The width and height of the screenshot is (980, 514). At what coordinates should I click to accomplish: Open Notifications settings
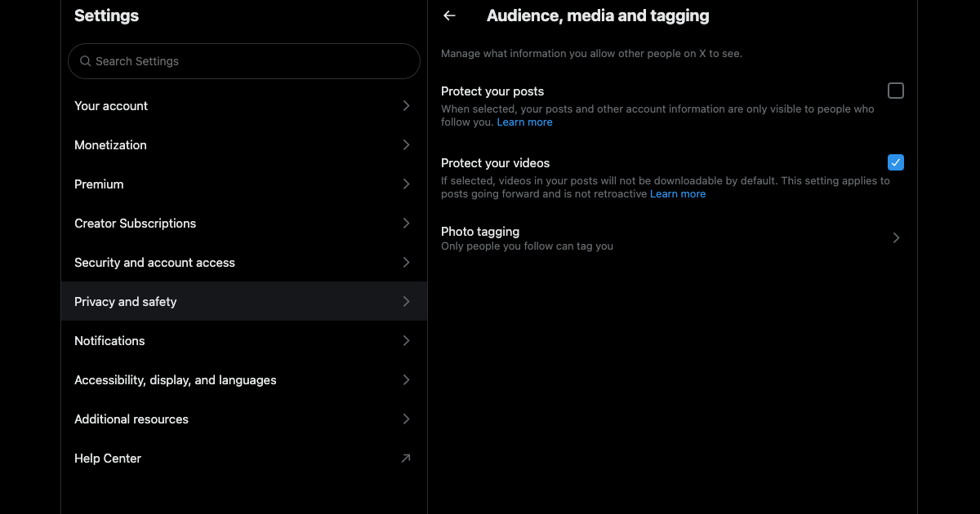[244, 341]
